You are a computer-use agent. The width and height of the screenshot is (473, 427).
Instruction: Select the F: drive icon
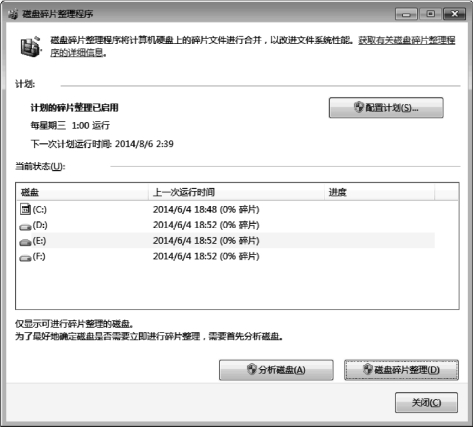click(25, 258)
